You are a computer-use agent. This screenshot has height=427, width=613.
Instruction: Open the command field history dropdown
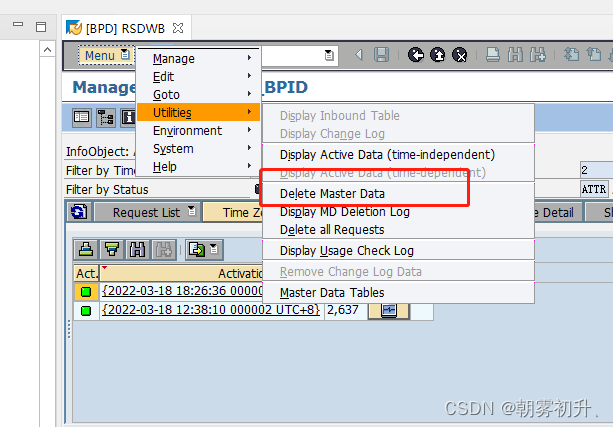pos(329,55)
